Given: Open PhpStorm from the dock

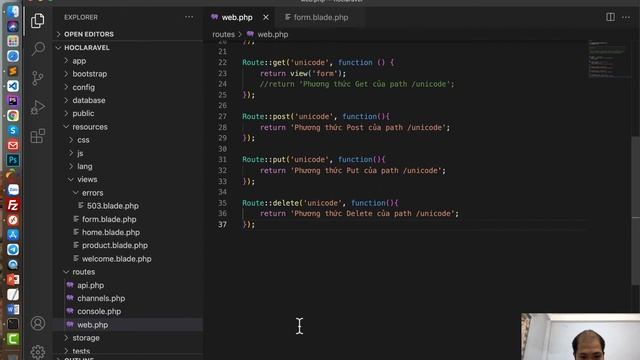Looking at the screenshot, I should (x=13, y=101).
